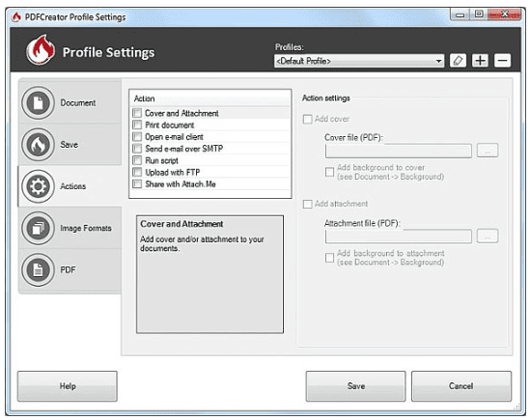Viewport: 530px width, 420px height.
Task: Select the Send e-mail over SMTP text
Action: click(x=184, y=149)
